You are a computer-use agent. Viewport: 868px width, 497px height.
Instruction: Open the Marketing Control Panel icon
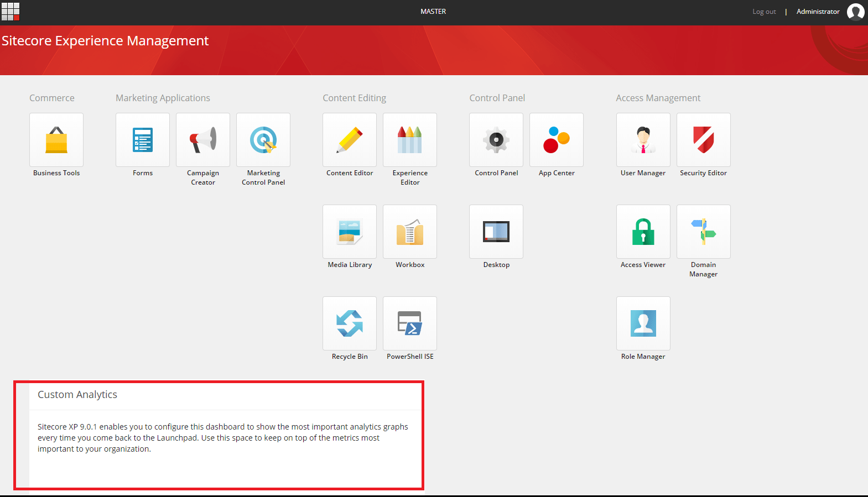[x=263, y=140]
